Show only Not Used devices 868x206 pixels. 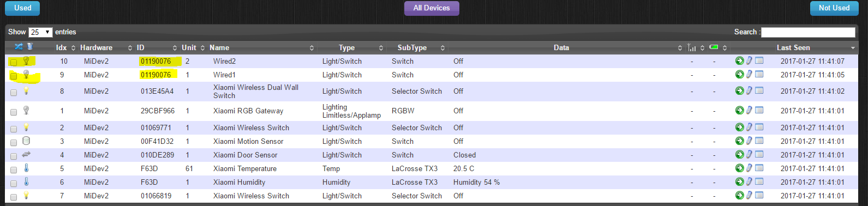(834, 8)
